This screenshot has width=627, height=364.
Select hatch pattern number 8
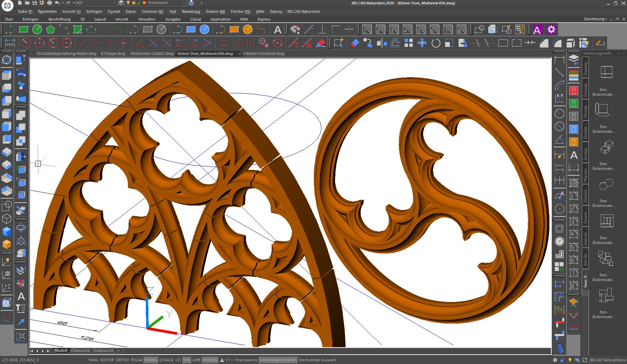[462, 30]
